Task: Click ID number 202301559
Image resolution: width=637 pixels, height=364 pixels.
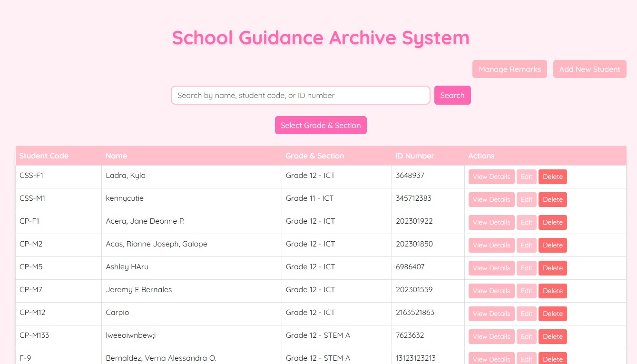Action: point(414,289)
